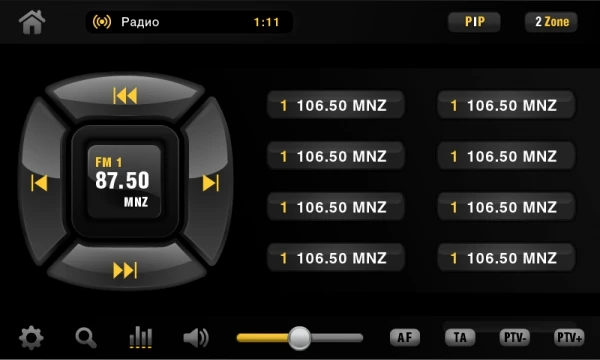Mute using the speaker volume icon
The width and height of the screenshot is (600, 360).
[196, 338]
